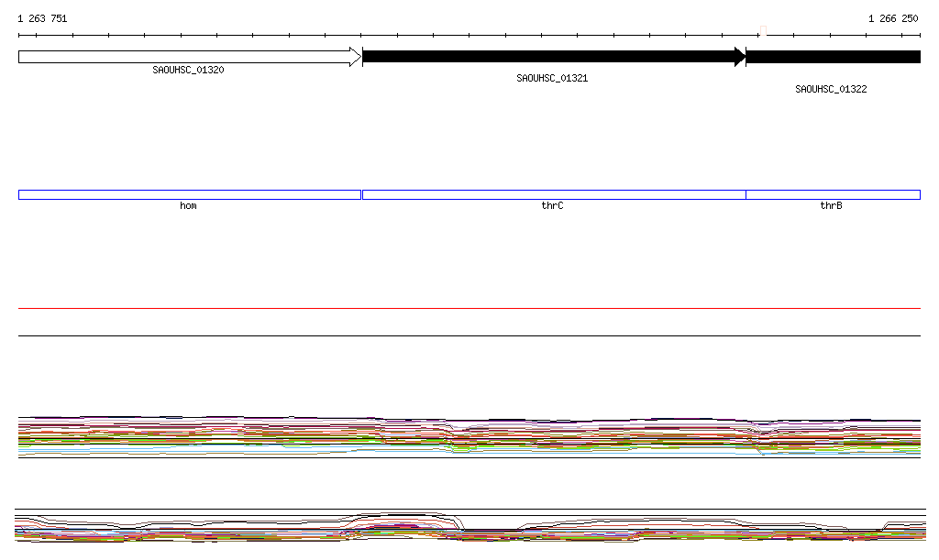Click the hom text label
Screen dimensions: 939x560
tap(188, 206)
